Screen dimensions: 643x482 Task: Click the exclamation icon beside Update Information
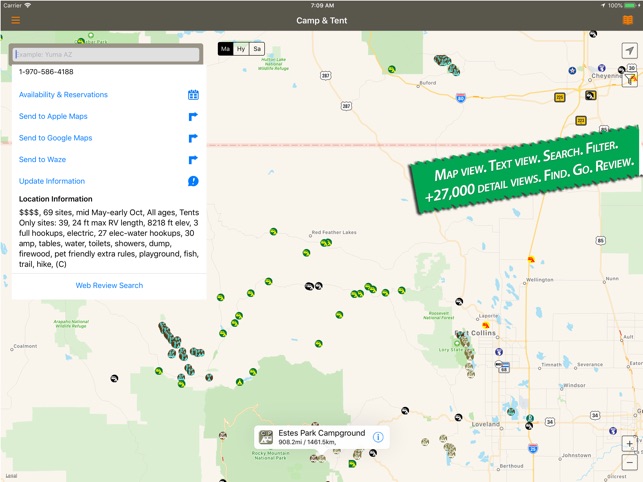[193, 181]
